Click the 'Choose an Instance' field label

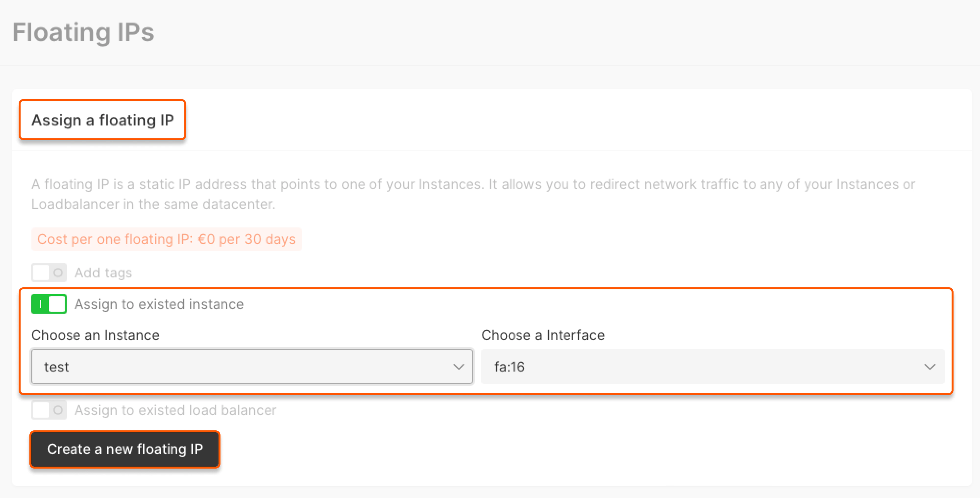click(x=96, y=335)
